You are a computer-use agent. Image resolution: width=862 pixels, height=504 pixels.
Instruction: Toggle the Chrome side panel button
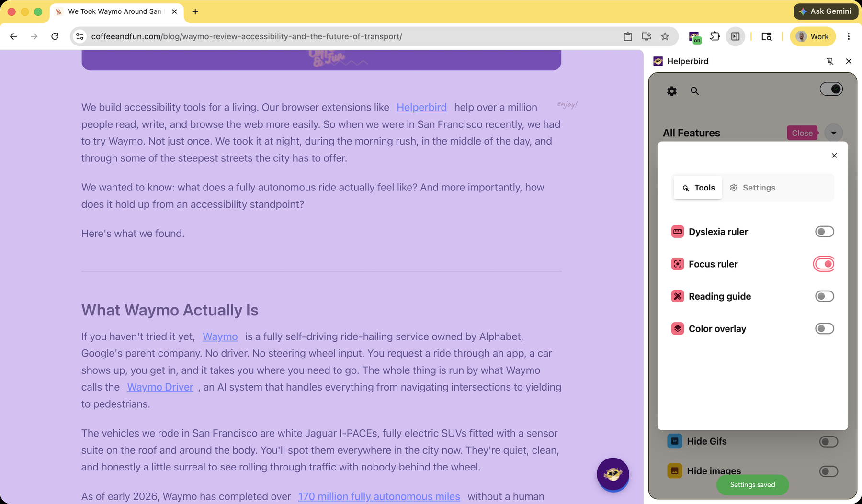pyautogui.click(x=736, y=36)
